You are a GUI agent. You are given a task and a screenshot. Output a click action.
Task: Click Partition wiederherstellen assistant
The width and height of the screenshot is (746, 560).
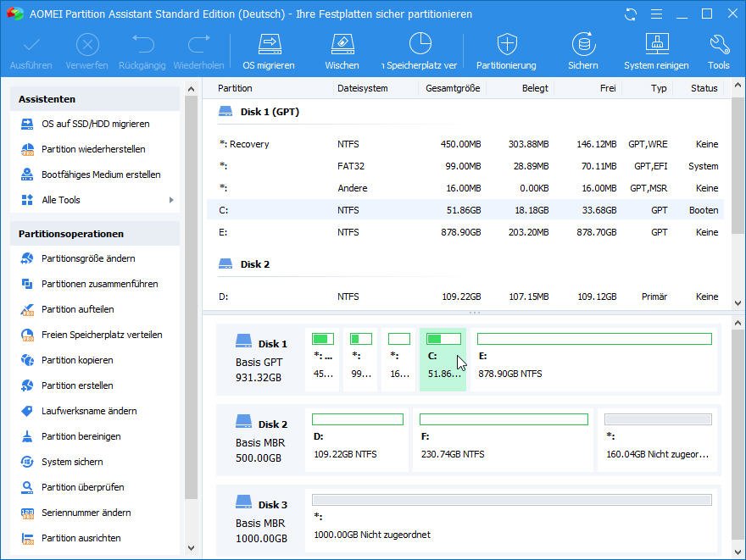(93, 149)
